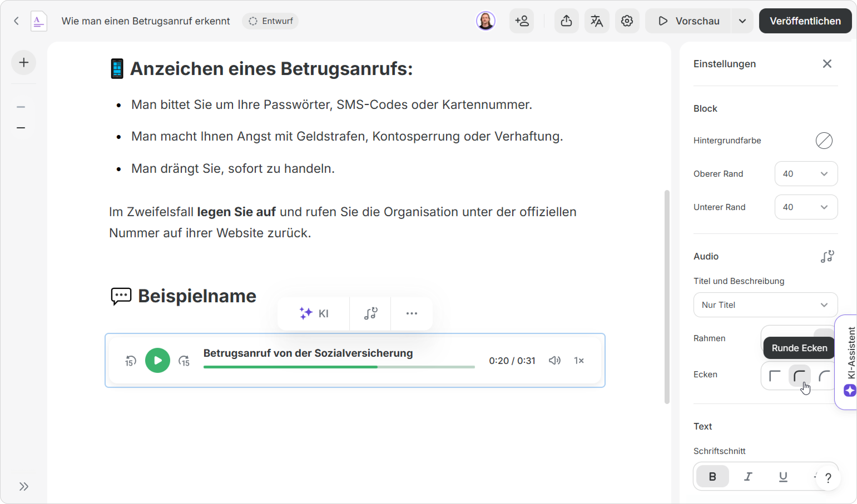
Task: Pick the Hintergrundfarbe color swatch
Action: tap(824, 140)
